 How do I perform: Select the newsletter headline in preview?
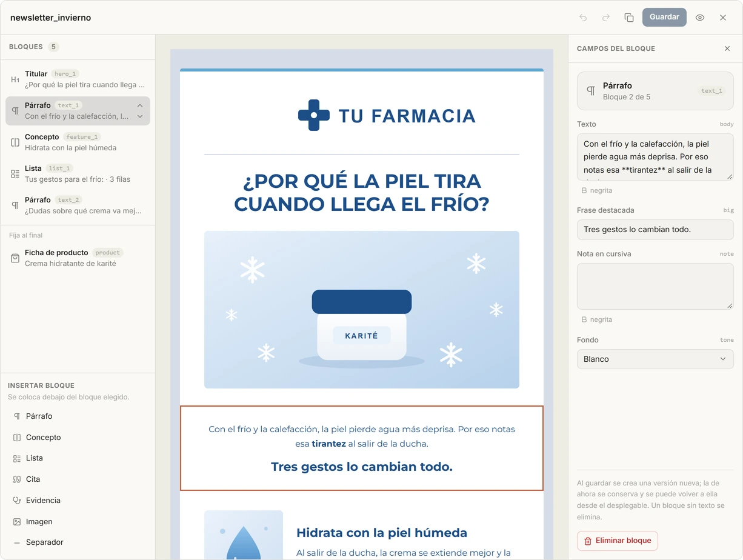362,192
